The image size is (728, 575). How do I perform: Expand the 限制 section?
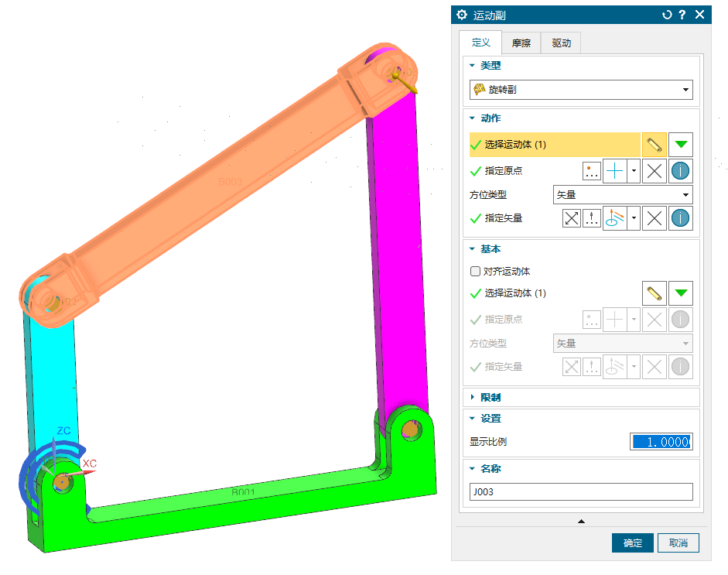pyautogui.click(x=490, y=398)
